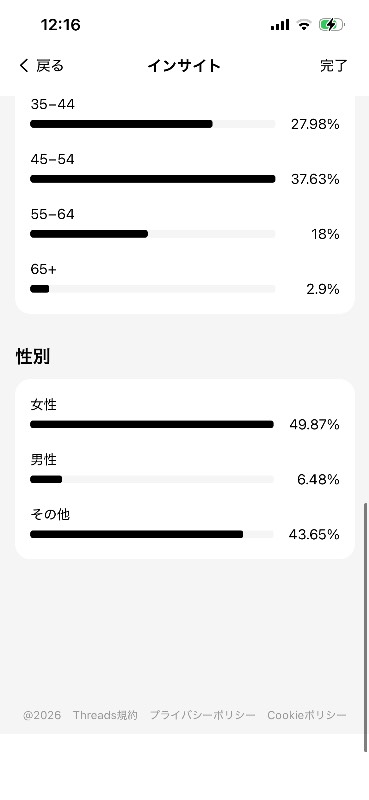The height and width of the screenshot is (800, 369).
Task: Go back using 戻る label
Action: coord(50,65)
